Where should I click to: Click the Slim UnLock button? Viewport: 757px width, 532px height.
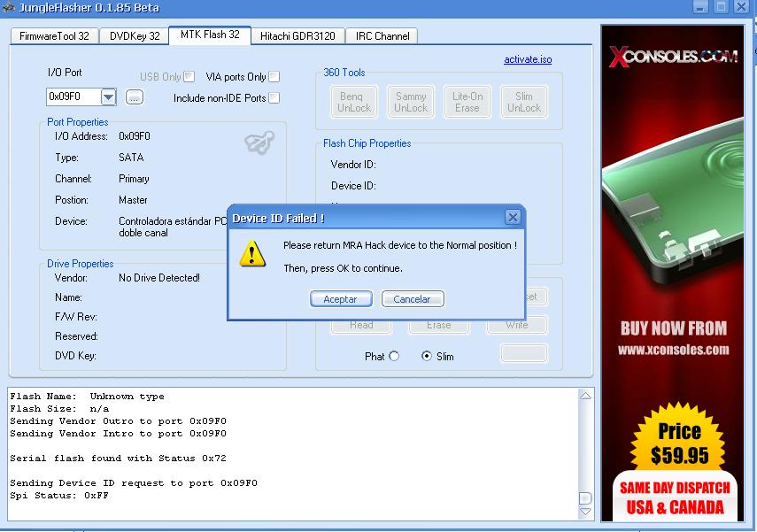(524, 102)
